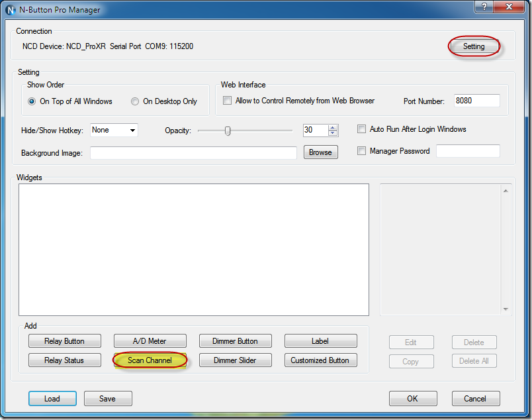Click the widget preview scrollbar down arrow
This screenshot has height=420, width=532.
[506, 309]
